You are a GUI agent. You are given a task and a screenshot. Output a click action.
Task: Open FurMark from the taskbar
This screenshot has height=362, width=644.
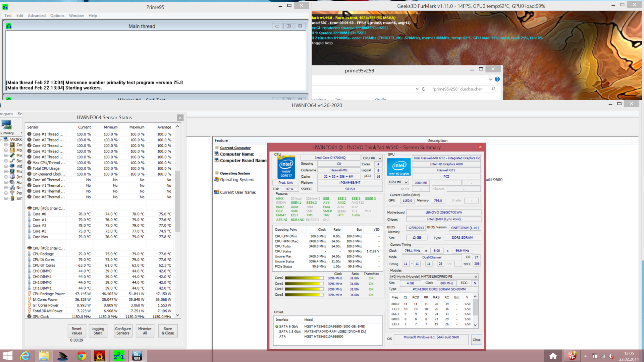click(99, 356)
